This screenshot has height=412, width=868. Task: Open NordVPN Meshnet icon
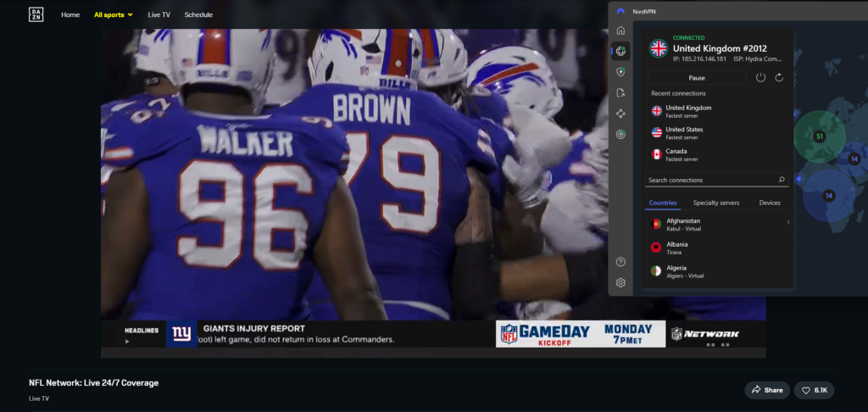pos(620,114)
